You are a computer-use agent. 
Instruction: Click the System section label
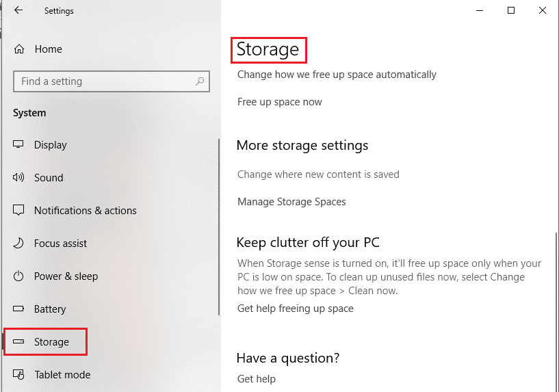point(29,113)
